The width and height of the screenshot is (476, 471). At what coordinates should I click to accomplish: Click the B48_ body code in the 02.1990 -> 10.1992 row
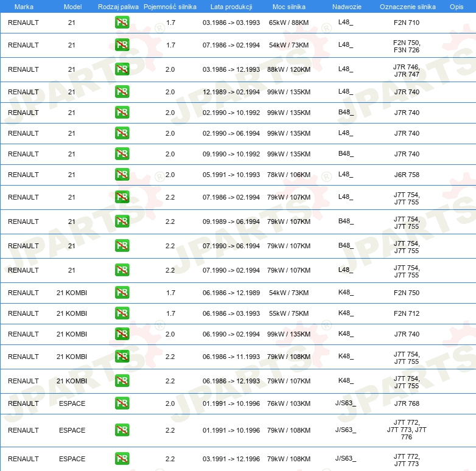coord(346,113)
